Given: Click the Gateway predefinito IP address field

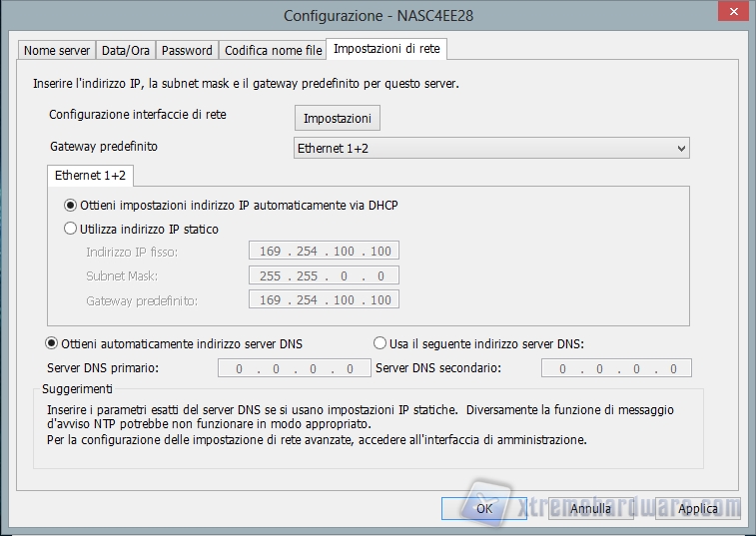Looking at the screenshot, I should 324,299.
